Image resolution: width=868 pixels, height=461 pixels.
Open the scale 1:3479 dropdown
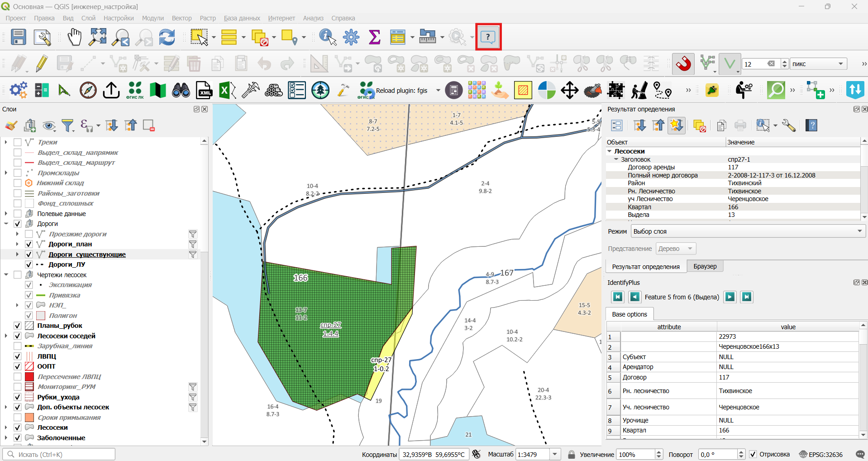[555, 454]
